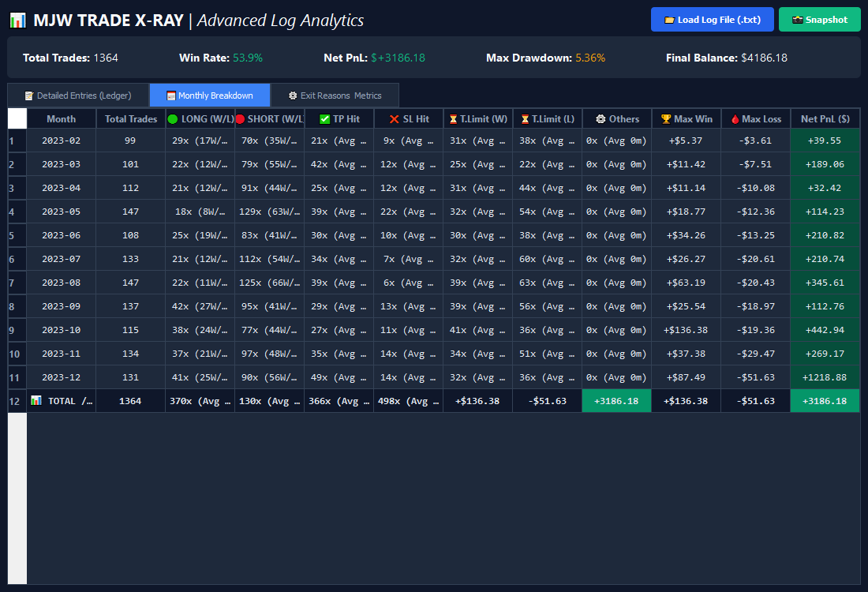Click the camera icon in Snapshot button
This screenshot has width=868, height=592.
797,20
